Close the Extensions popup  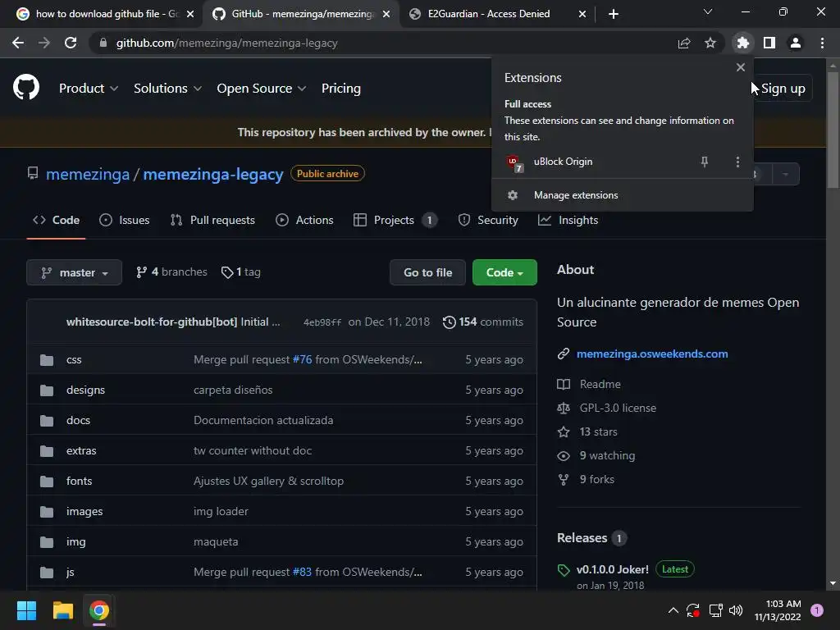pyautogui.click(x=741, y=67)
